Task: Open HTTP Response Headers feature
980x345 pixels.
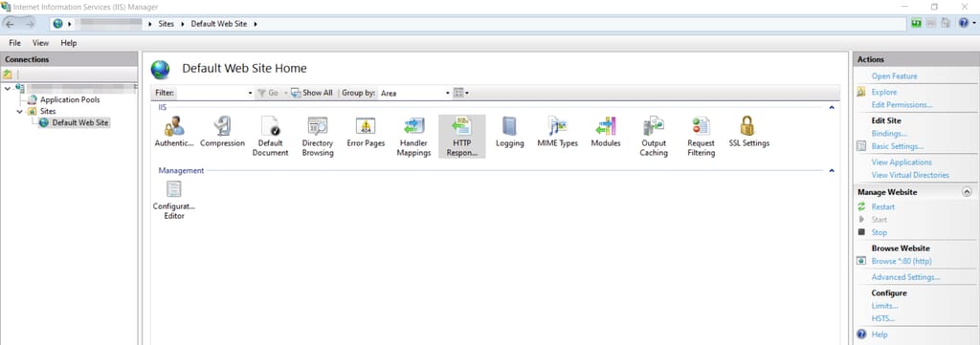Action: 462,137
